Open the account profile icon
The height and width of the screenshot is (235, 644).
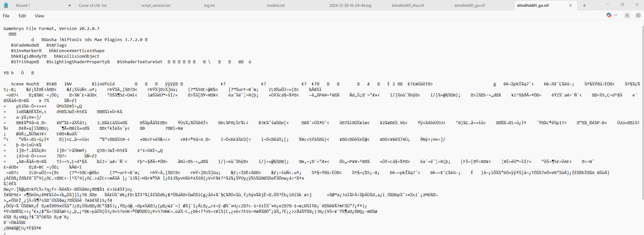pyautogui.click(x=627, y=15)
